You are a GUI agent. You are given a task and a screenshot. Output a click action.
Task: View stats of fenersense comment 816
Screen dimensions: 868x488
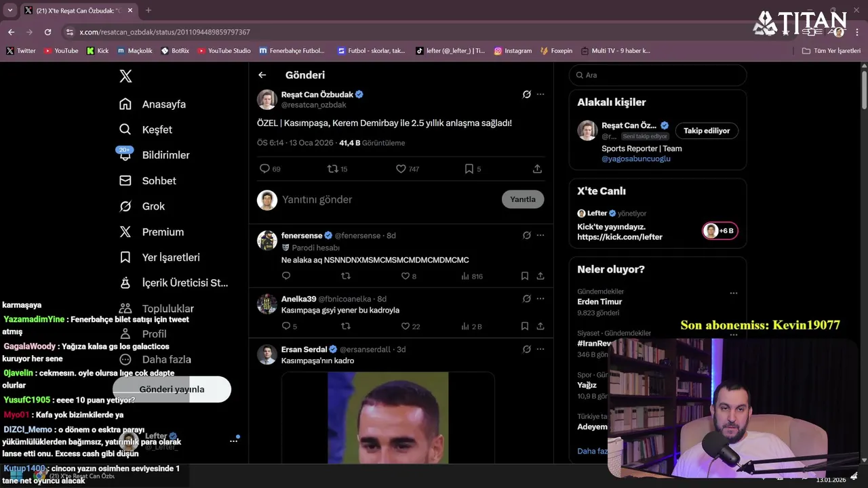[471, 276]
